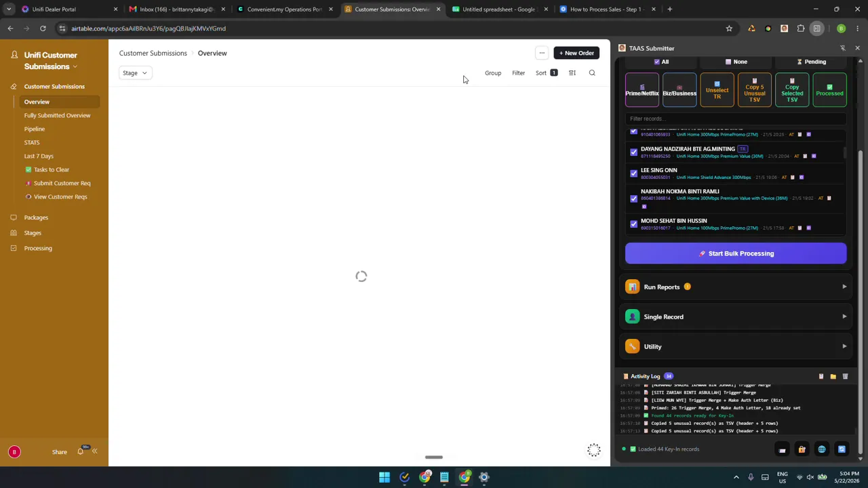Screen dimensions: 868x488
Task: Bookmark this page with star icon
Action: pyautogui.click(x=729, y=28)
